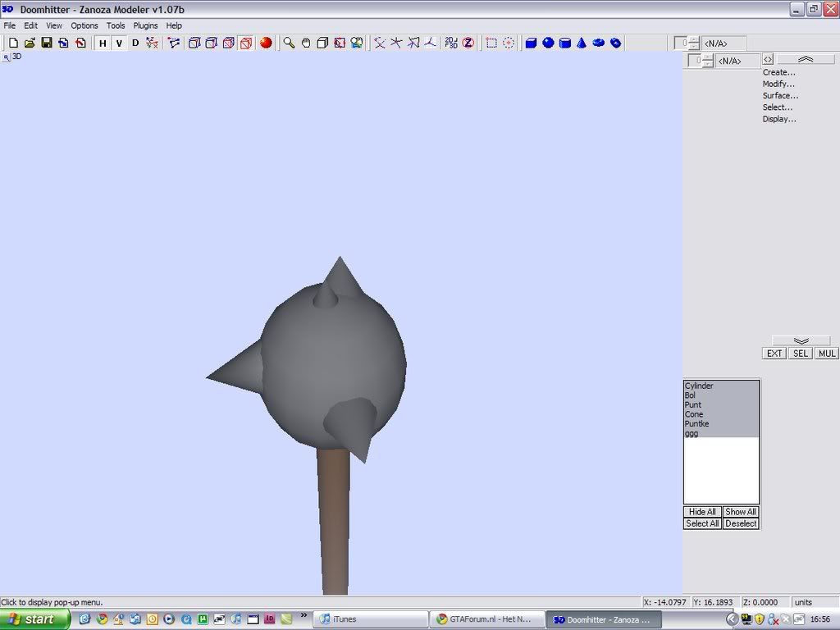Expand the Modify... command group
The image size is (840, 630).
(x=779, y=84)
